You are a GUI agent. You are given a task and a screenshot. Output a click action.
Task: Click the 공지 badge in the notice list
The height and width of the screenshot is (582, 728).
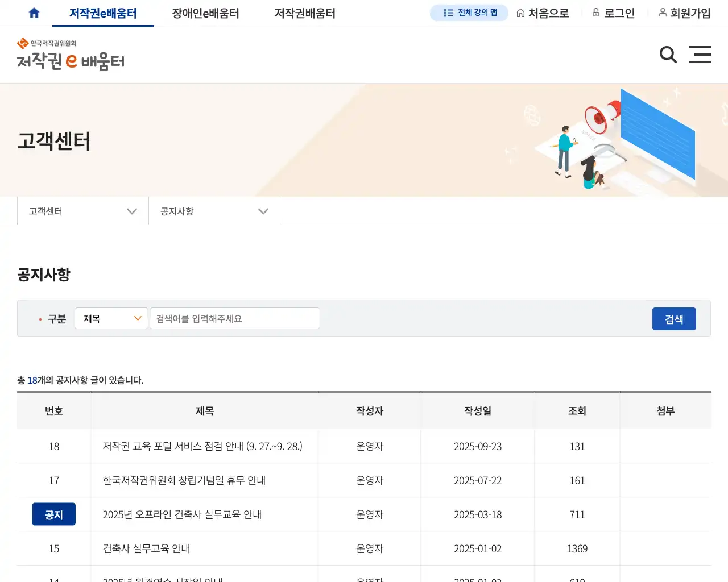coord(53,514)
